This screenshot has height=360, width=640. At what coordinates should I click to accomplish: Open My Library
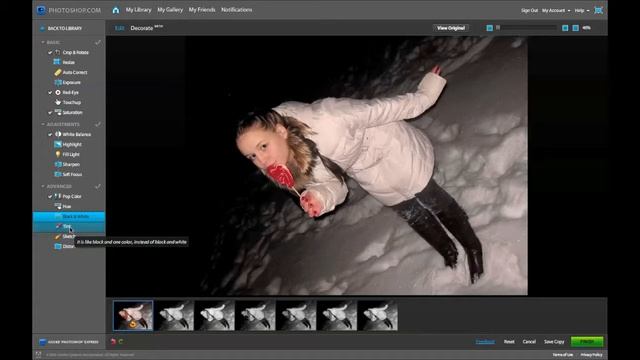tap(138, 10)
